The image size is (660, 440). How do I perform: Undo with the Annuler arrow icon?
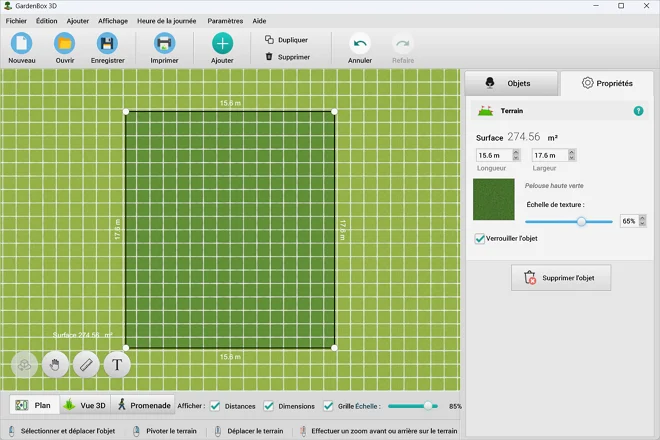click(x=360, y=43)
